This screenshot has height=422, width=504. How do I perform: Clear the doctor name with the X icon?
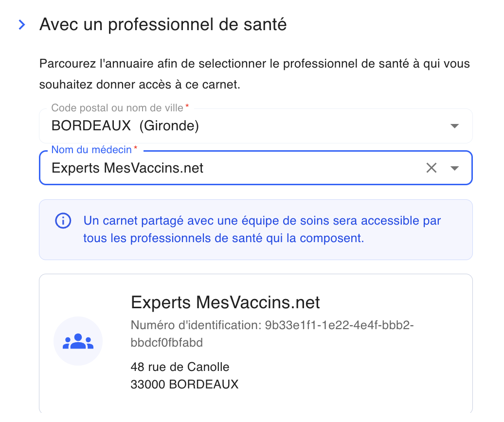(x=432, y=168)
